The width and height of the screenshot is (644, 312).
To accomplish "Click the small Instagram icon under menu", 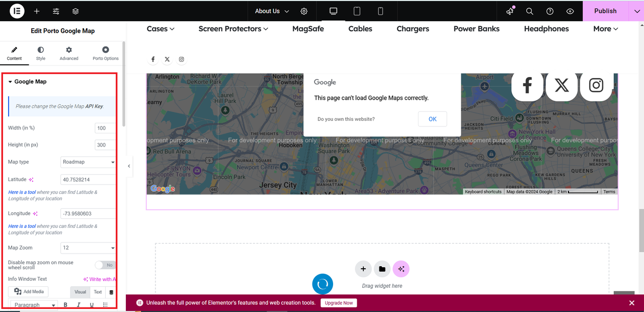I will tap(182, 59).
